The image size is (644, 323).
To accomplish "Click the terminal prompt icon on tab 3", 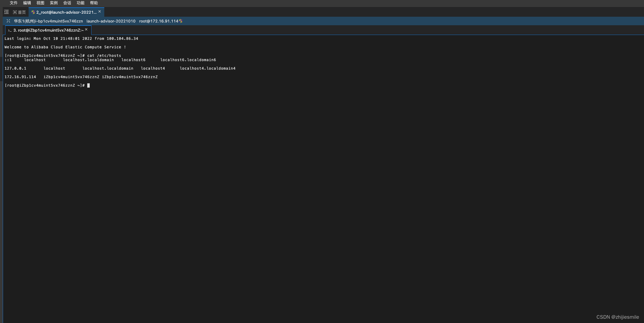I will point(10,30).
